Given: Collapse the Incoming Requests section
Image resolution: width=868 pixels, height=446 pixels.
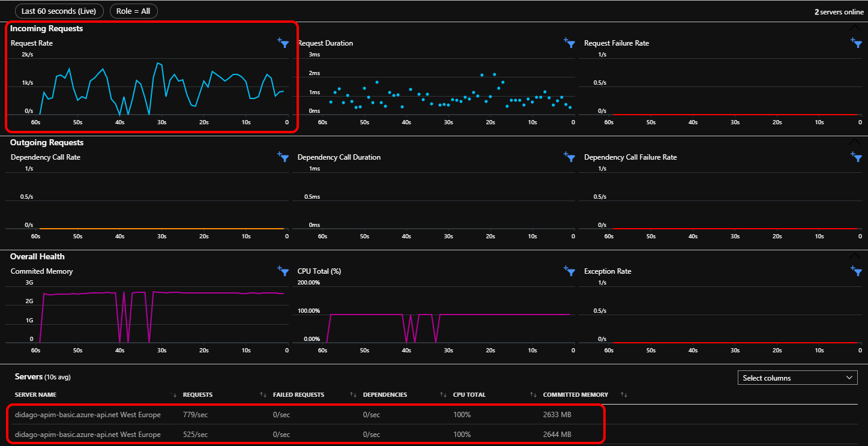Looking at the screenshot, I should click(854, 28).
